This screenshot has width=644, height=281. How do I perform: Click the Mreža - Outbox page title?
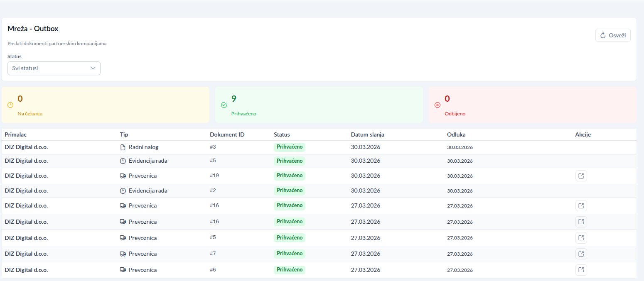tap(33, 29)
